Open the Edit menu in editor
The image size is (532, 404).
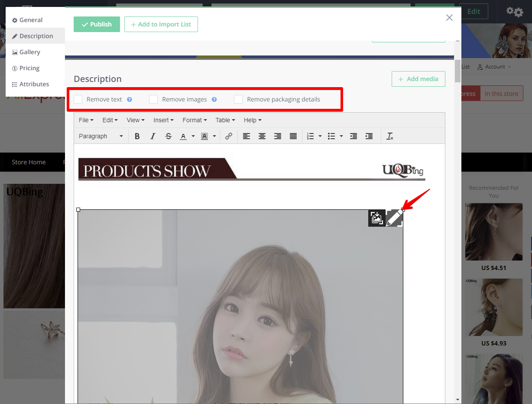[x=110, y=120]
